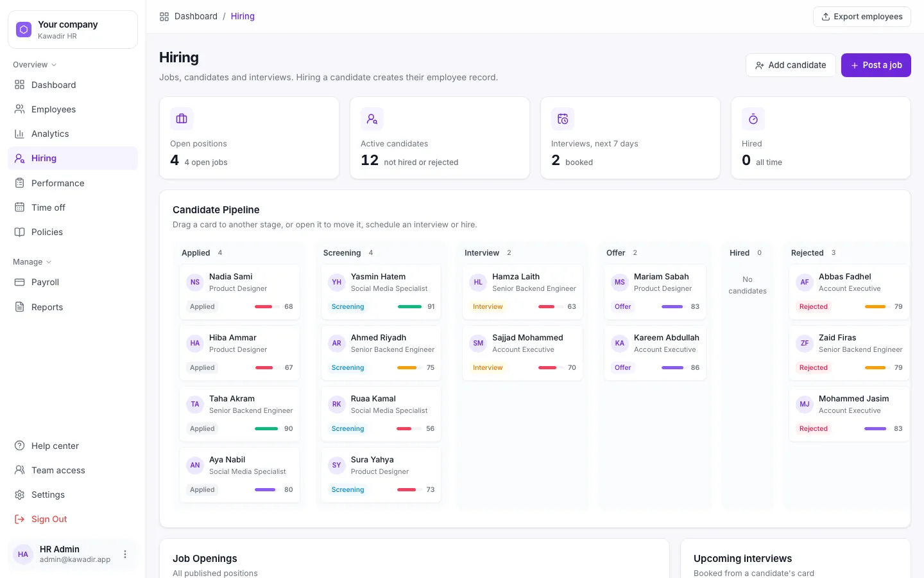This screenshot has height=578, width=924.
Task: Click the Your company logo icon
Action: (24, 30)
